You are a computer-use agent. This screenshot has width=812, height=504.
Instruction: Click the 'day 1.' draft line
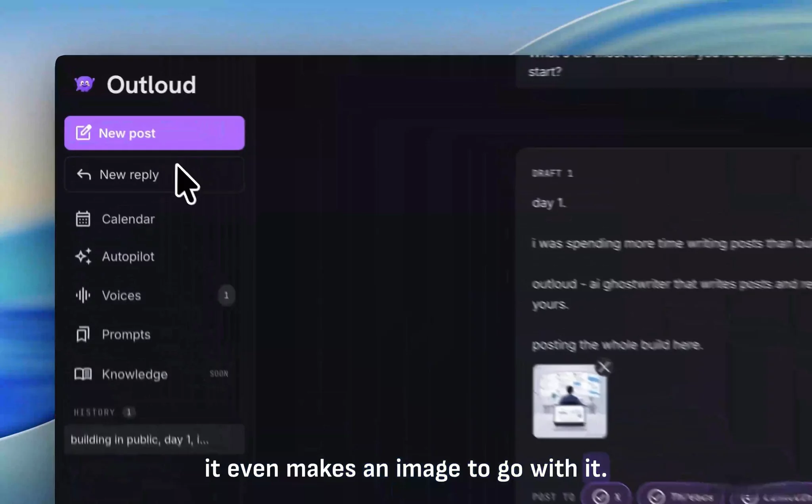(549, 203)
